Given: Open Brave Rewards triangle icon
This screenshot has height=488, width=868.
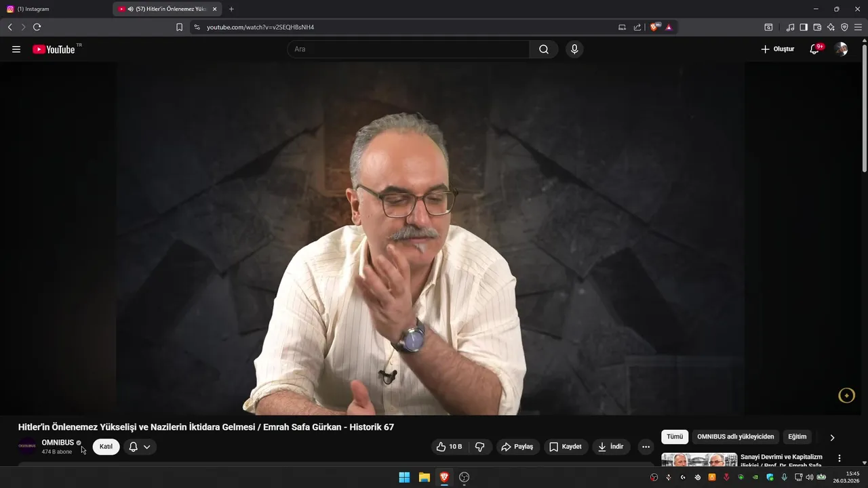Looking at the screenshot, I should (x=669, y=27).
